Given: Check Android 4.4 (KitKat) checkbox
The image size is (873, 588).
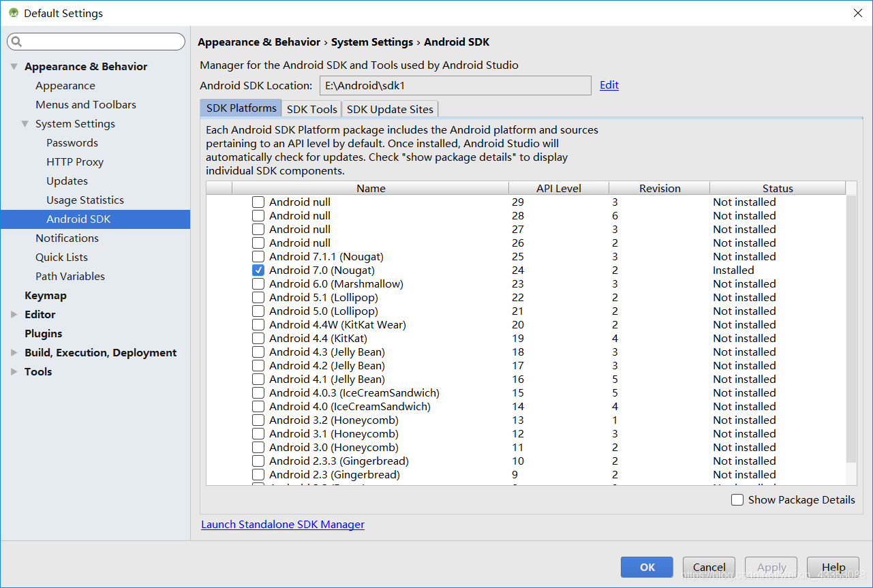Looking at the screenshot, I should tap(258, 338).
